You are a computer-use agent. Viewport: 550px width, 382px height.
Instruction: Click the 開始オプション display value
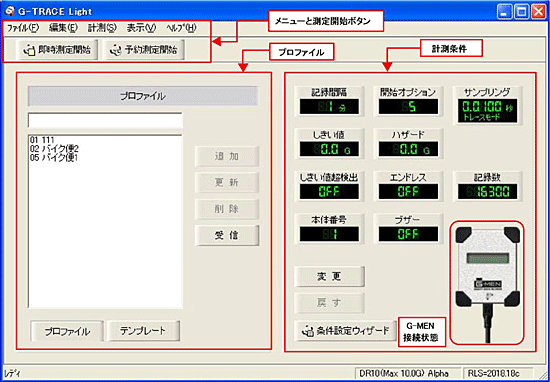(408, 107)
